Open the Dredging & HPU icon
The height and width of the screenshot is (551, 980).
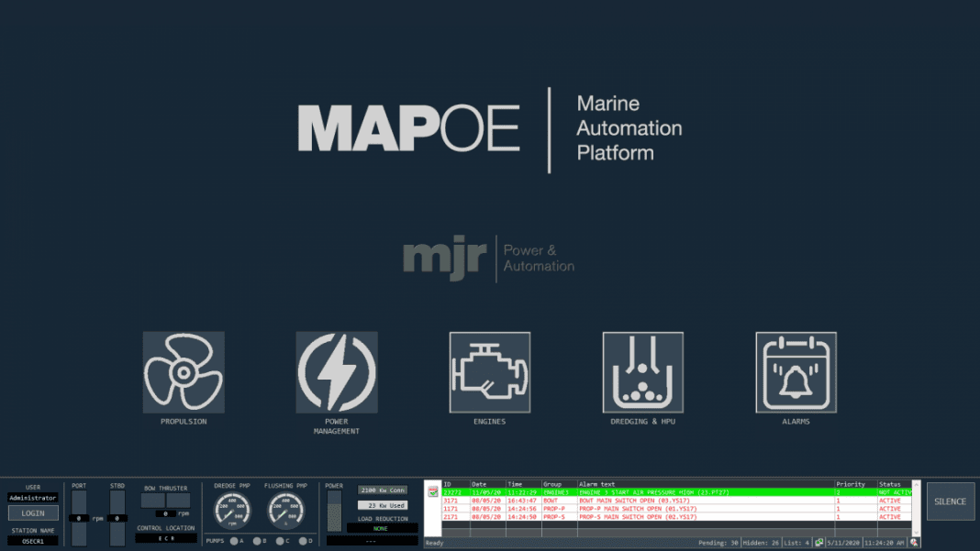pyautogui.click(x=642, y=371)
